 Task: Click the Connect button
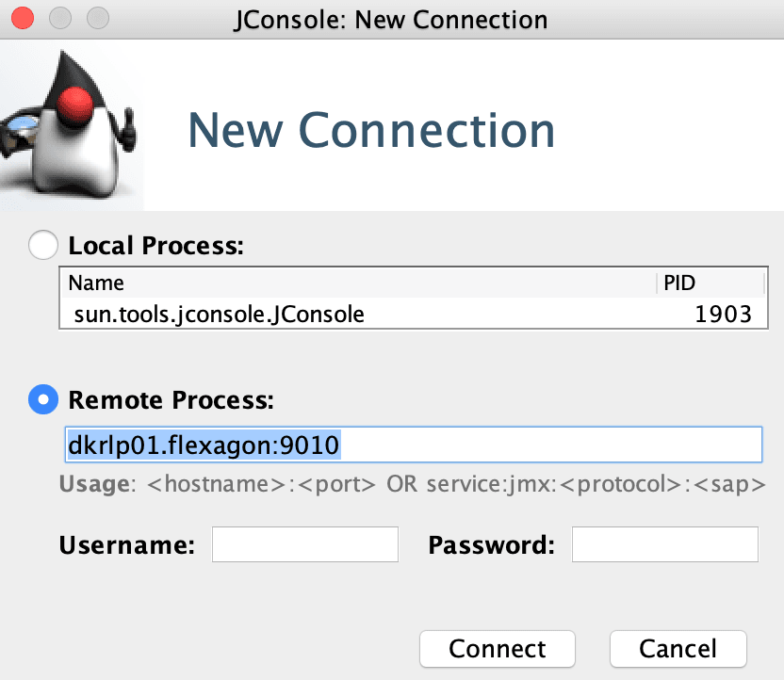[x=498, y=649]
